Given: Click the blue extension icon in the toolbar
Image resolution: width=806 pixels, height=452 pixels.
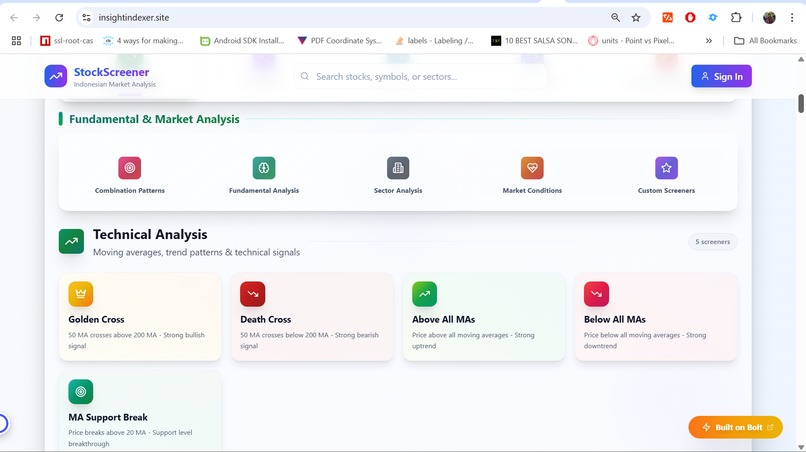Looking at the screenshot, I should 712,17.
